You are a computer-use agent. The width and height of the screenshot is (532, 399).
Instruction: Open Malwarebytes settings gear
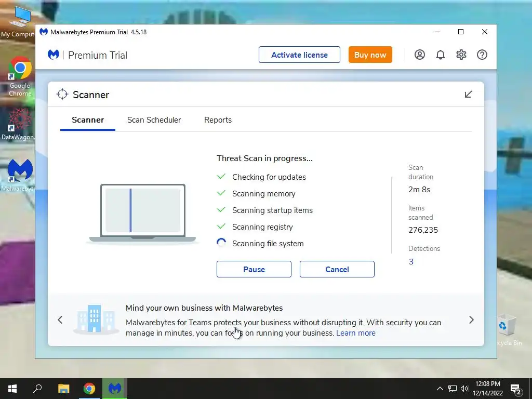coord(461,55)
